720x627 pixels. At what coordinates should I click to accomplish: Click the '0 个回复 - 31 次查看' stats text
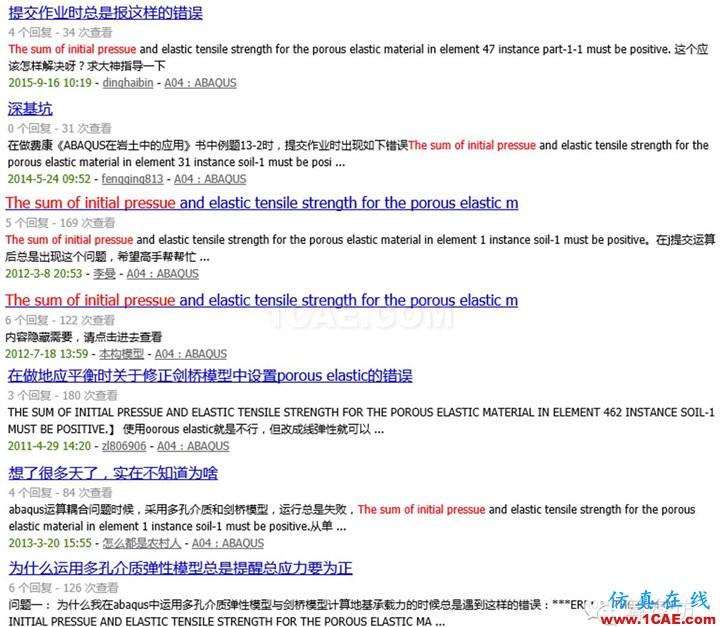point(59,129)
